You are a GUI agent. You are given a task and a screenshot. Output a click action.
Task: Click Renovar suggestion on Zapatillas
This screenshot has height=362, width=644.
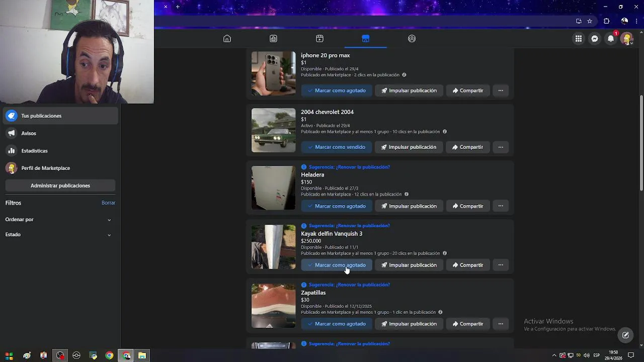click(349, 285)
